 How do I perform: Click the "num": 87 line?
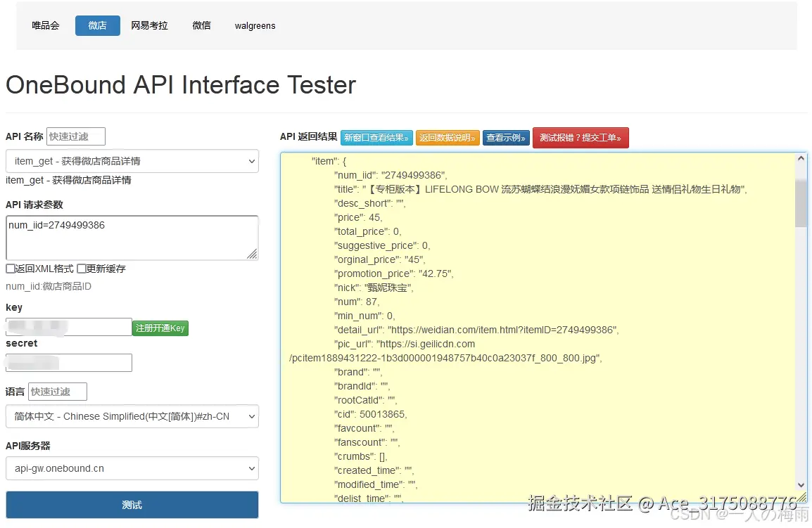(357, 302)
